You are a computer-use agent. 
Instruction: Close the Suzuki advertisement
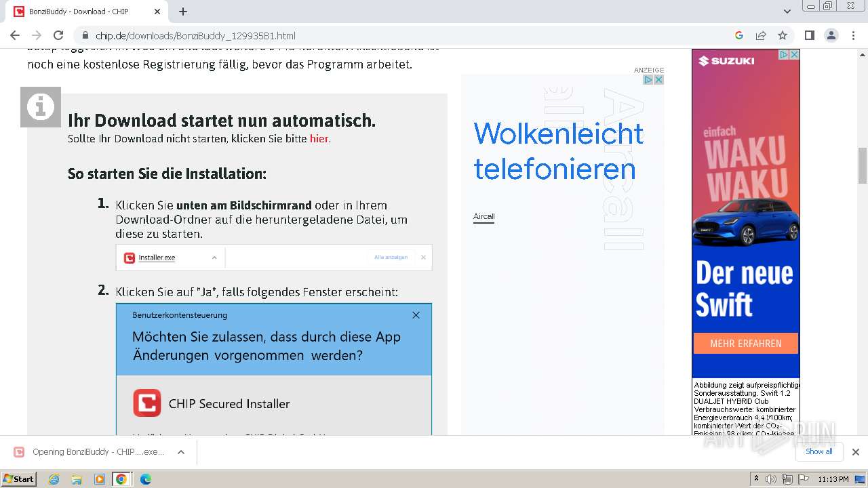[x=795, y=55]
